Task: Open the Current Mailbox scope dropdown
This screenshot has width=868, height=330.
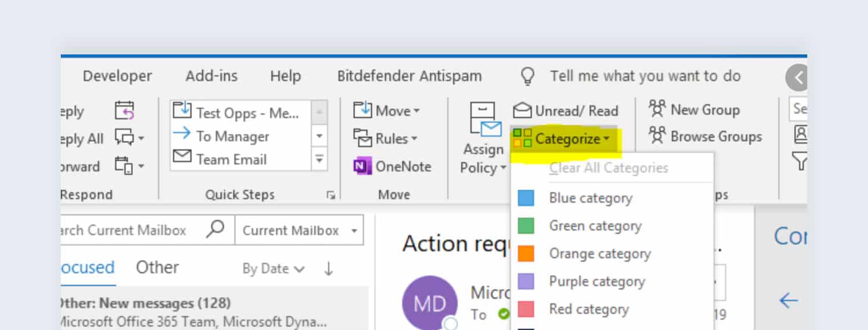Action: click(299, 230)
